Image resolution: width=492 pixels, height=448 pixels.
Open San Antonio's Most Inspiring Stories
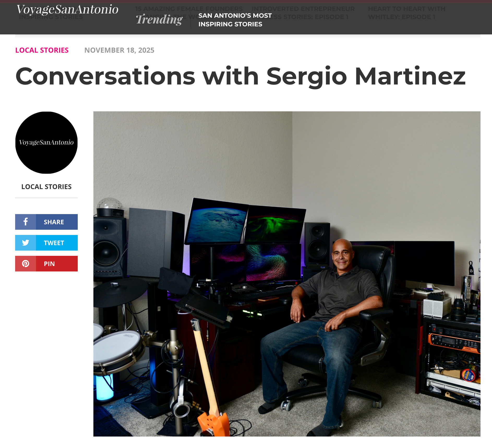click(x=235, y=20)
